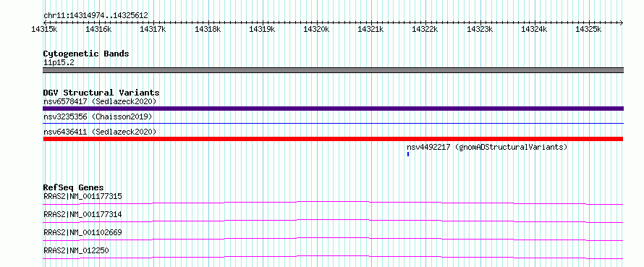Click the nsv3235356 (Chaisson2019) label

[x=98, y=116]
